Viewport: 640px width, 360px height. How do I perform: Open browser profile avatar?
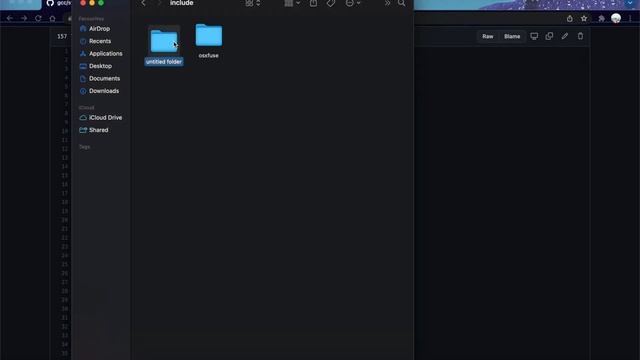616,18
